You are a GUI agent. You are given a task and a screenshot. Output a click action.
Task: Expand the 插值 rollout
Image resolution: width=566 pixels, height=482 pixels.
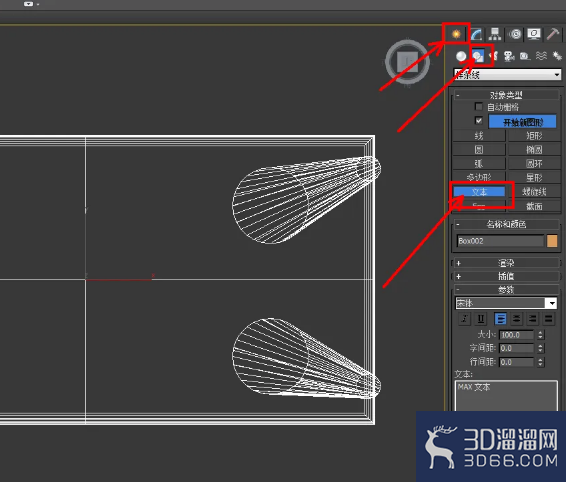click(506, 277)
